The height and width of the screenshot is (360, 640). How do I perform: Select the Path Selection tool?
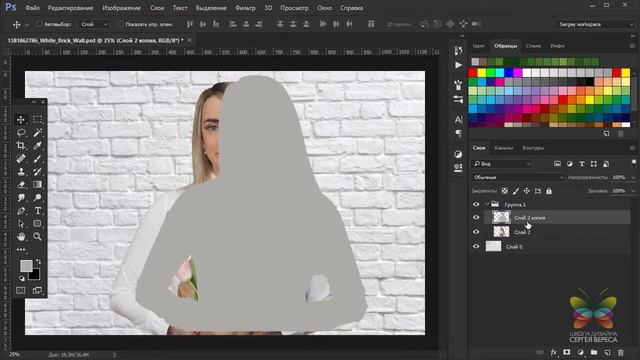tap(21, 224)
